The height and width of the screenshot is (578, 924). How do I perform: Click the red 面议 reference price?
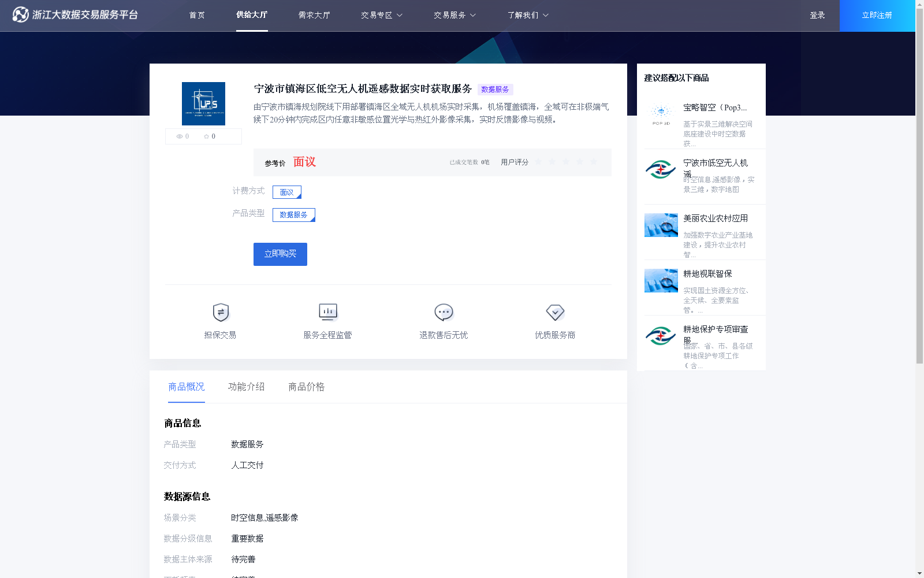click(x=304, y=162)
